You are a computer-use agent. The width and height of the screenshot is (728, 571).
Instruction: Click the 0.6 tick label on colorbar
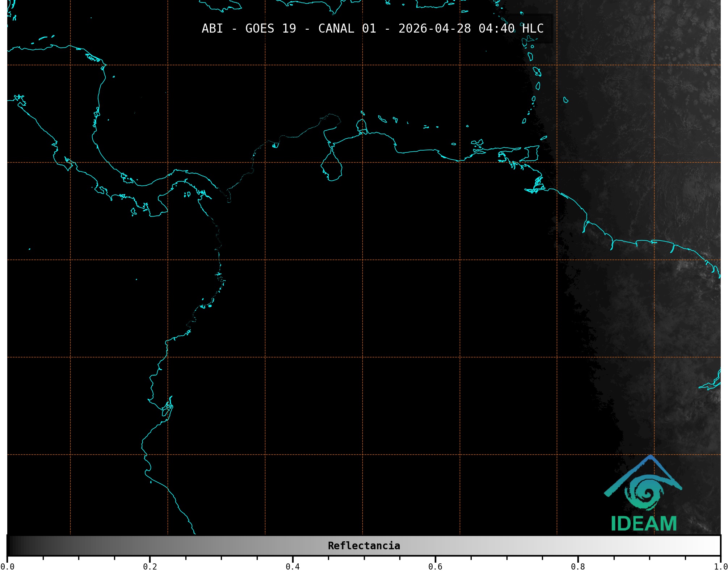(x=435, y=566)
